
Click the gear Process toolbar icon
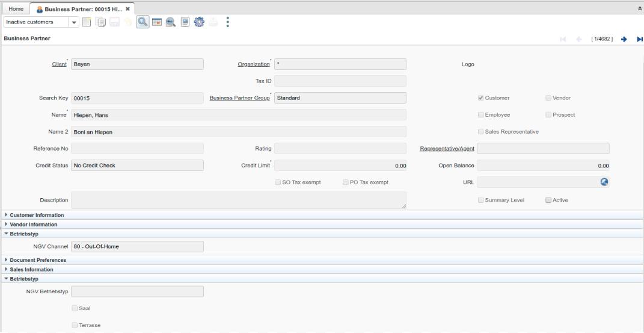tap(199, 22)
